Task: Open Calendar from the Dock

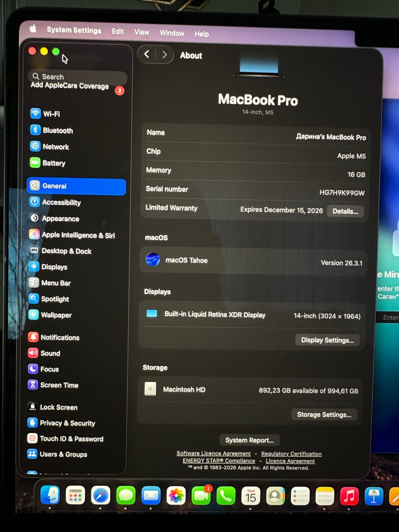Action: point(251,496)
